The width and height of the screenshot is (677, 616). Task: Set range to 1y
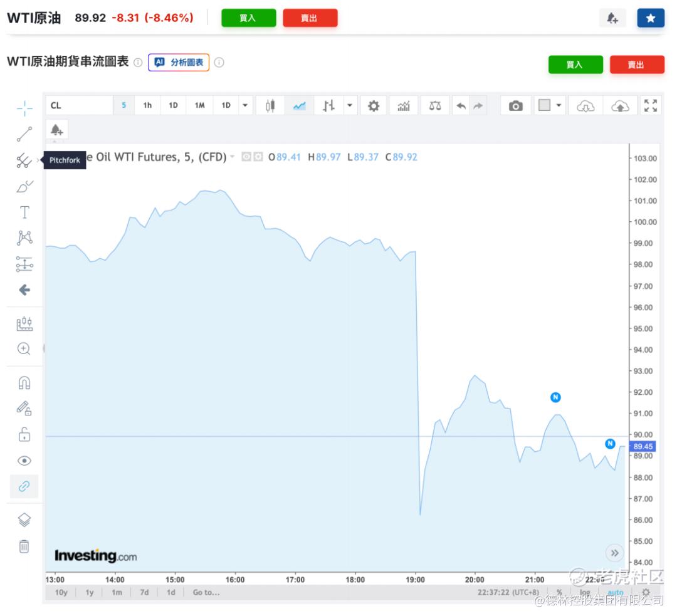click(x=90, y=592)
